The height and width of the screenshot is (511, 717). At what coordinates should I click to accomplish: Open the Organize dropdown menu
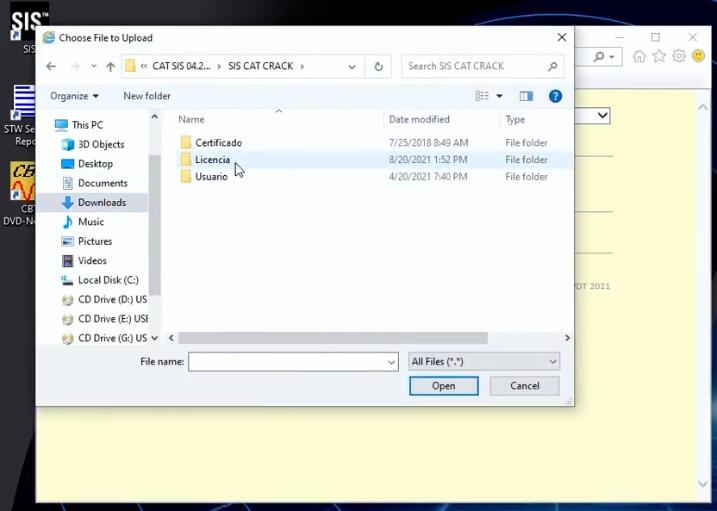pyautogui.click(x=74, y=96)
